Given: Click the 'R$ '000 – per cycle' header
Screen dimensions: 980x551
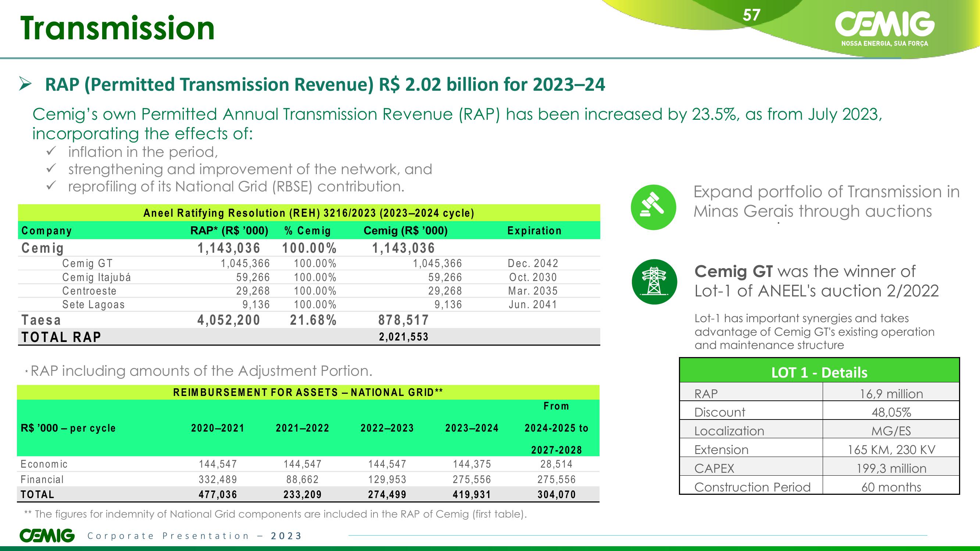Looking at the screenshot, I should pos(68,428).
